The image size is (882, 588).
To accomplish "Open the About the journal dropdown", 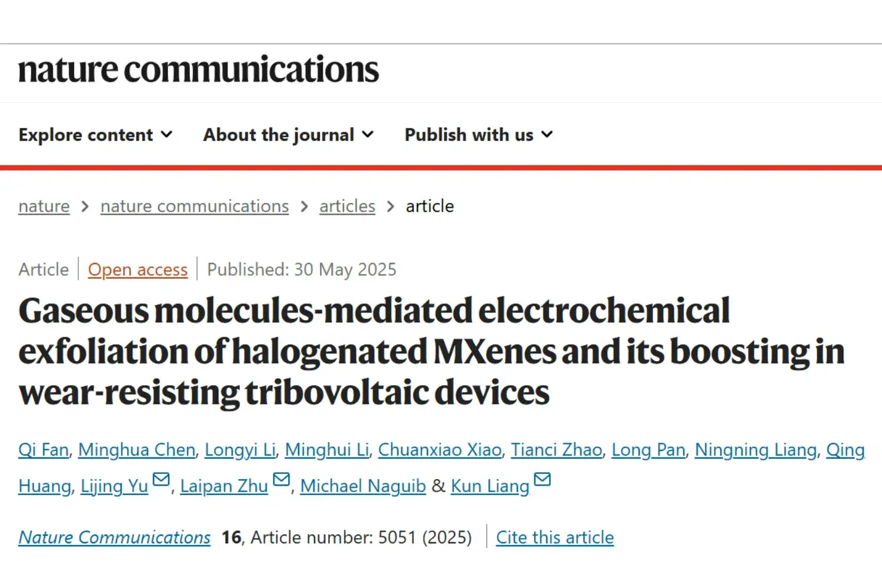I will coord(288,135).
